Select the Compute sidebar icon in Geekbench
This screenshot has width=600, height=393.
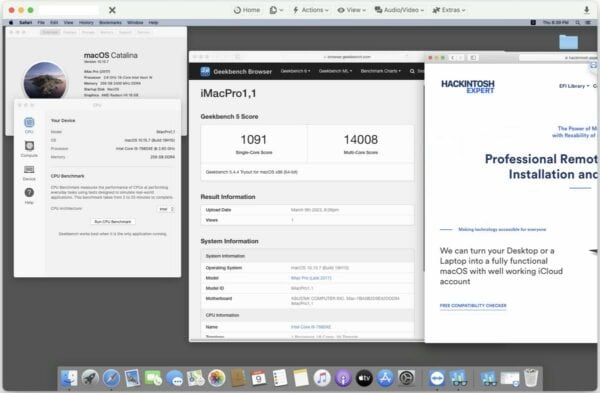29,149
